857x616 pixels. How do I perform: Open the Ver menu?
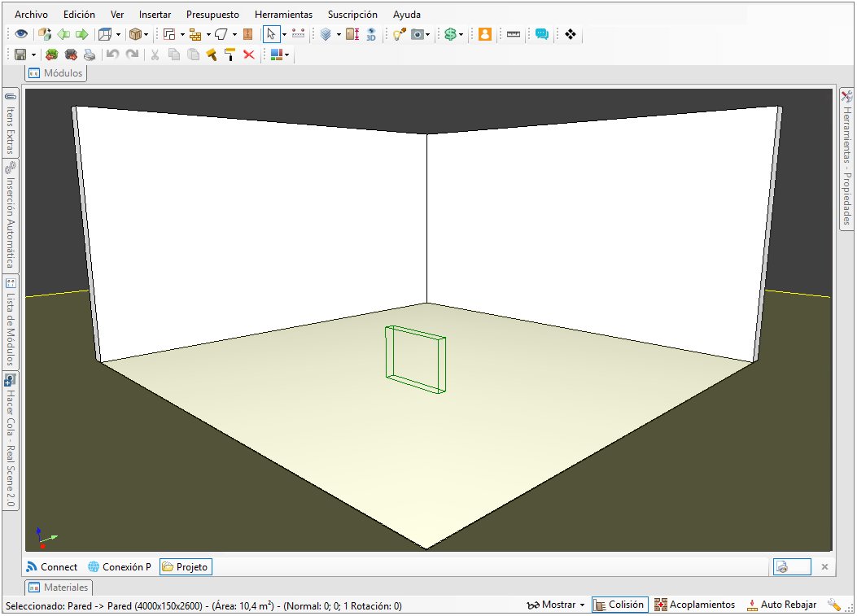(x=117, y=15)
